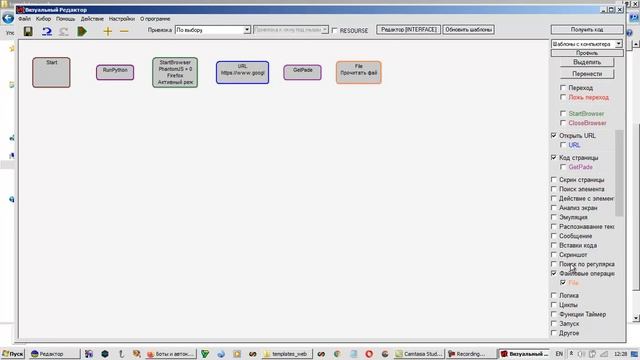Viewport: 640px width, 360px height.
Task: Open the Помощь menu
Action: 66,19
